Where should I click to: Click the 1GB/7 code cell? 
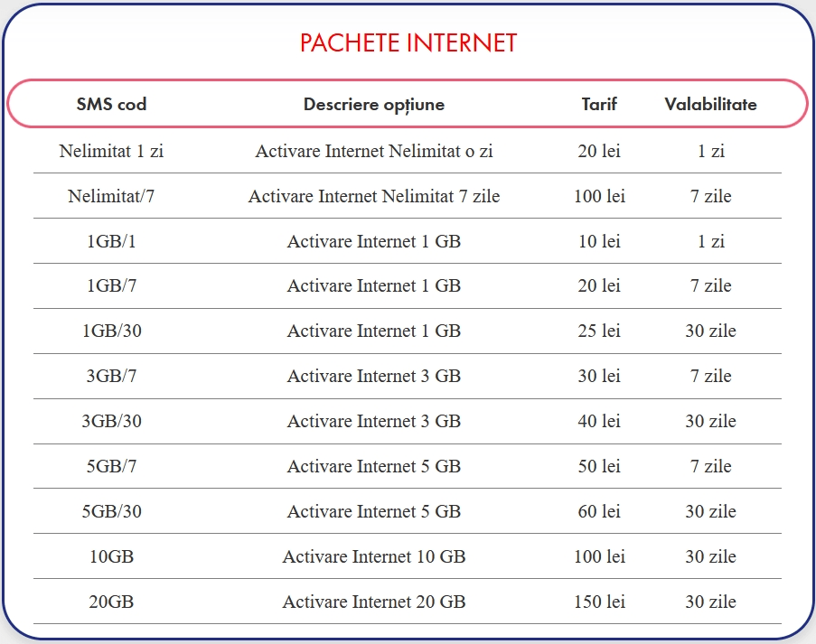tap(111, 286)
